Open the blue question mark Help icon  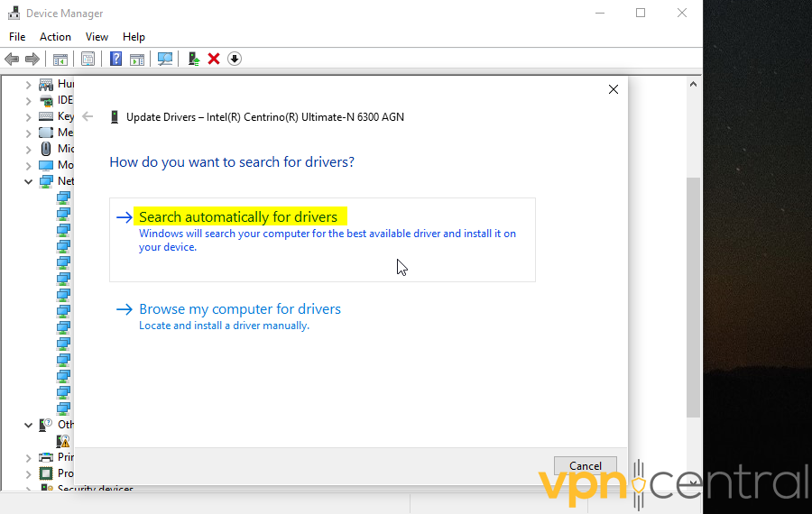pos(116,59)
